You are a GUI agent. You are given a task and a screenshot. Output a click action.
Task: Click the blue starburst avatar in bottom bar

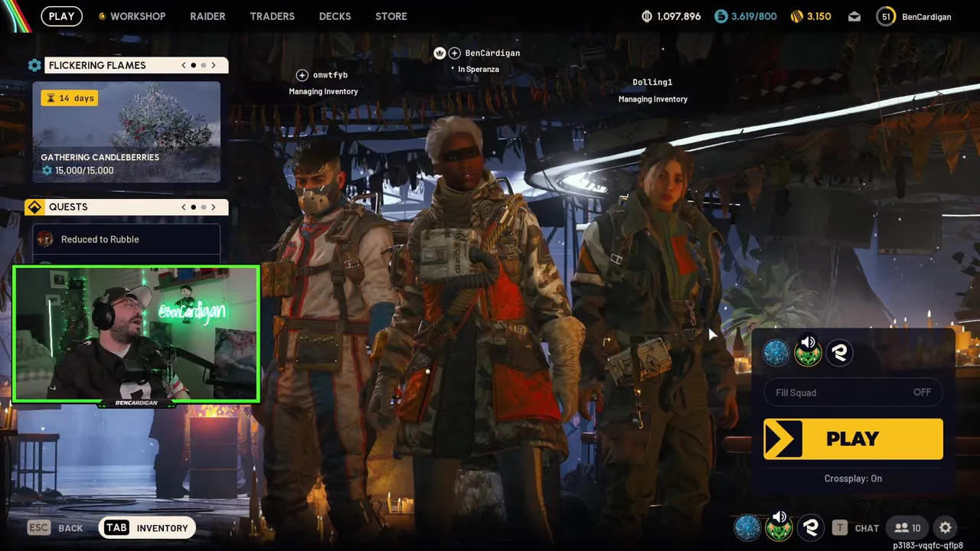pos(747,528)
